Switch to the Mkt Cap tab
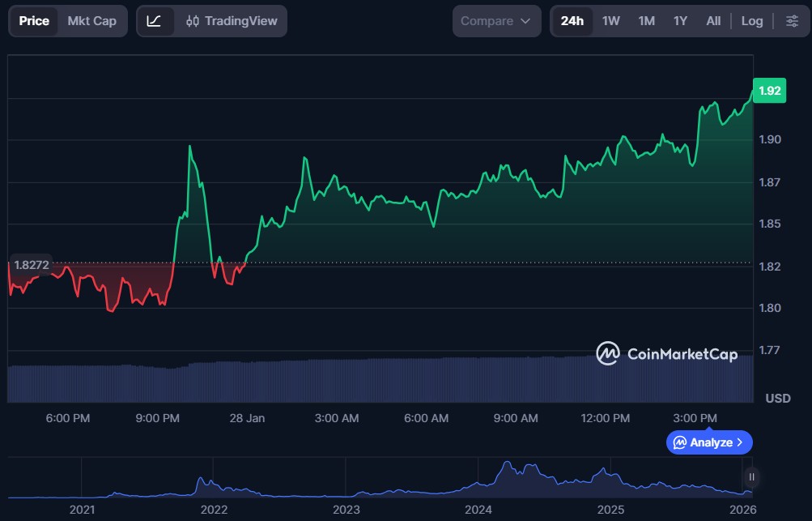This screenshot has width=812, height=521. pyautogui.click(x=91, y=21)
